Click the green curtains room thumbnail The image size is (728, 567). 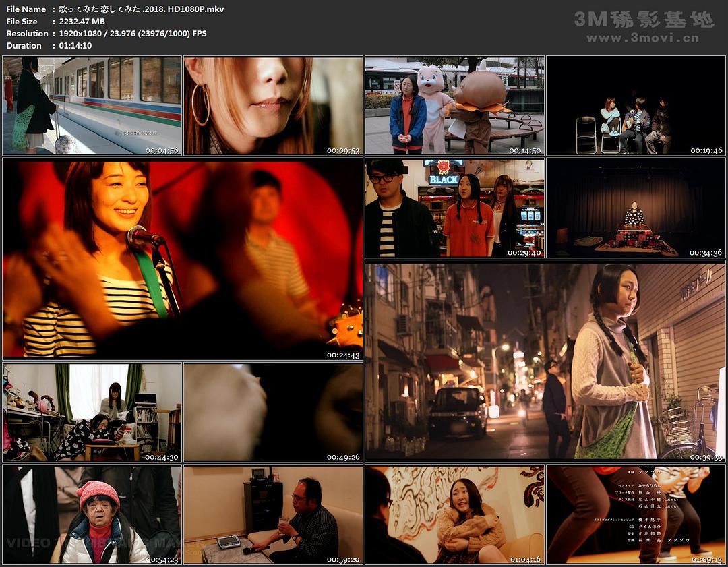[x=92, y=413]
